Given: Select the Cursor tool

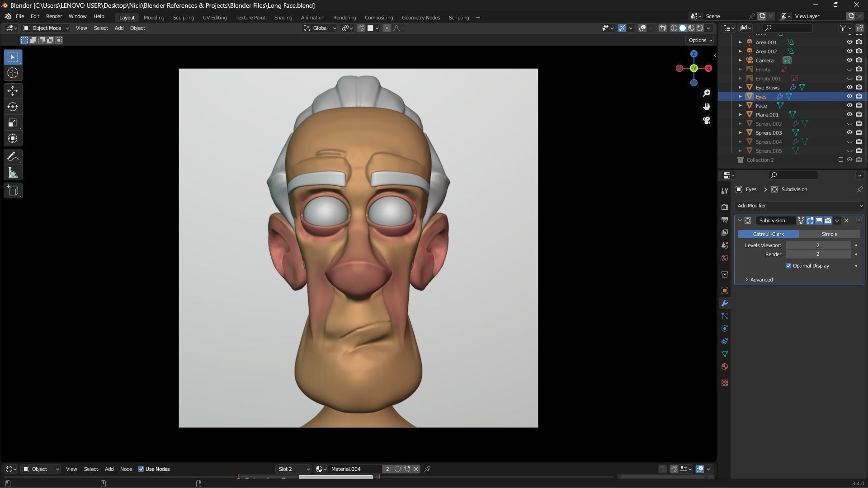Looking at the screenshot, I should pyautogui.click(x=13, y=73).
